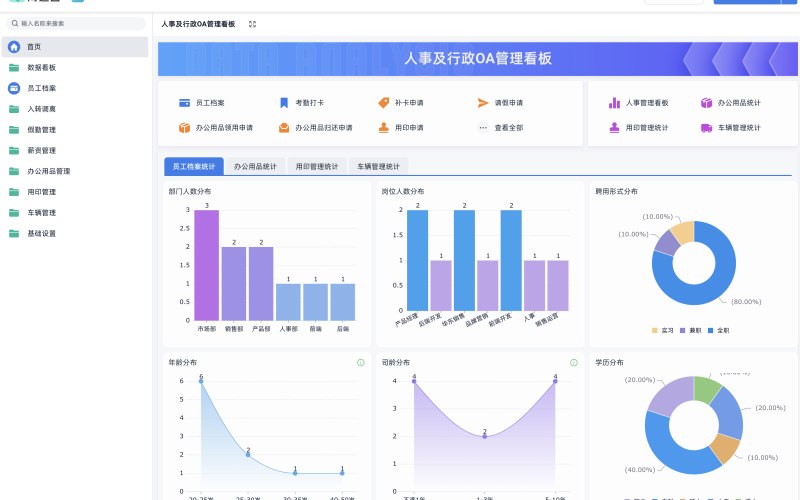Image resolution: width=800 pixels, height=500 pixels.
Task: Open the 员工档案 shortcut card icon
Action: [184, 103]
